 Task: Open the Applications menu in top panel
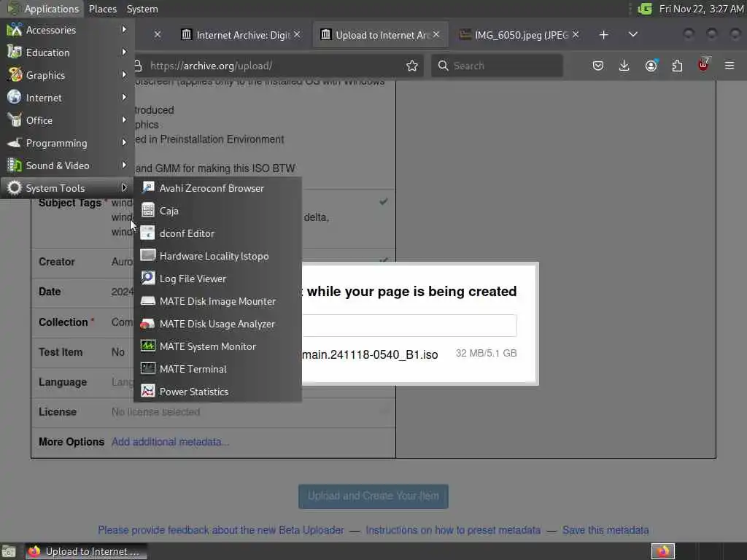[43, 9]
